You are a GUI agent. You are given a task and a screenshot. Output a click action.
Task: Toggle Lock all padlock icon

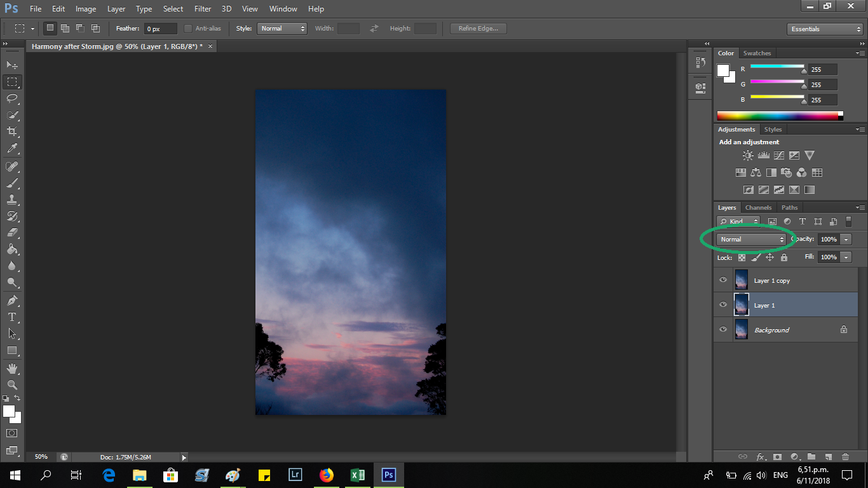click(784, 257)
